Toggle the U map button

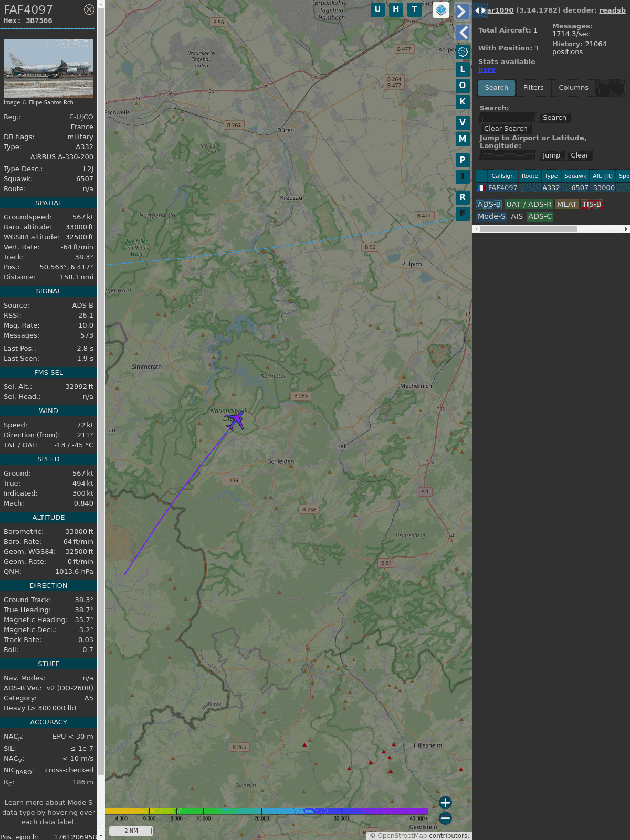tap(377, 9)
